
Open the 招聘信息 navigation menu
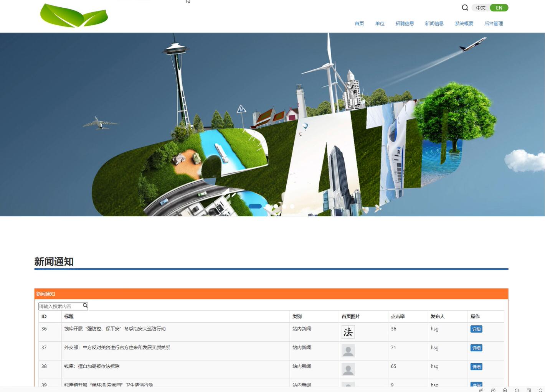(x=405, y=23)
